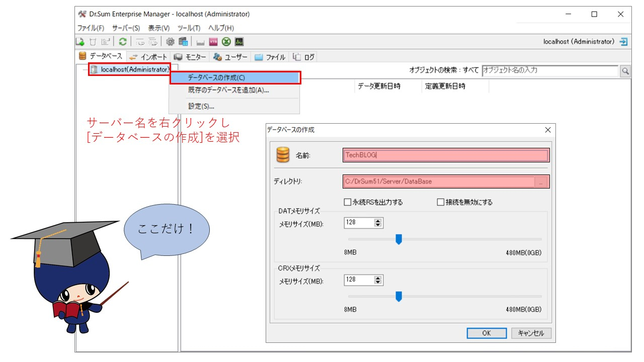This screenshot has height=362, width=644.
Task: Click キャンセル button in dialog
Action: (531, 333)
